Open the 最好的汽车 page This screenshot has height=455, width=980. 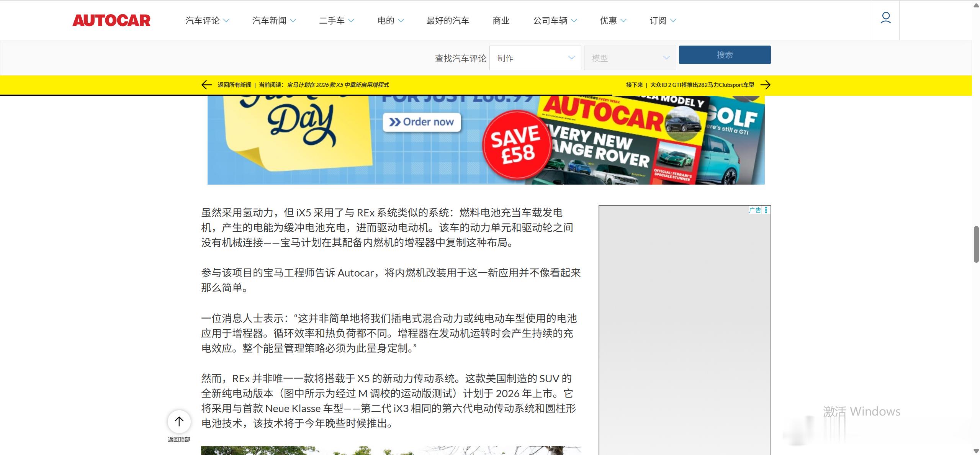pyautogui.click(x=448, y=21)
